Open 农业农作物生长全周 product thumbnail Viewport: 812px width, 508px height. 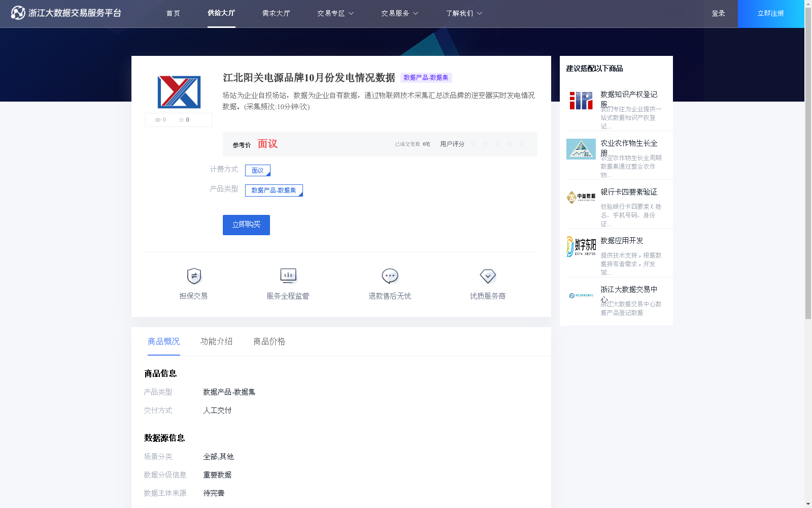581,149
